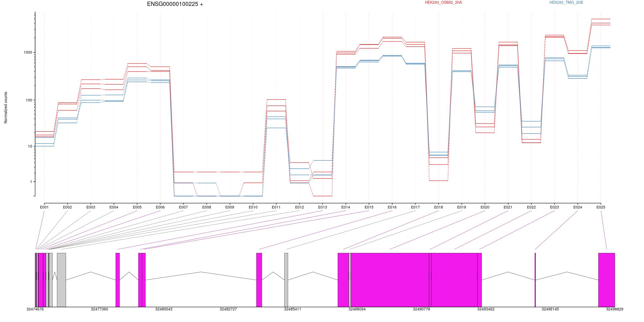This screenshot has width=644, height=322.
Task: Click the E002 exon label
Action: [x=67, y=207]
